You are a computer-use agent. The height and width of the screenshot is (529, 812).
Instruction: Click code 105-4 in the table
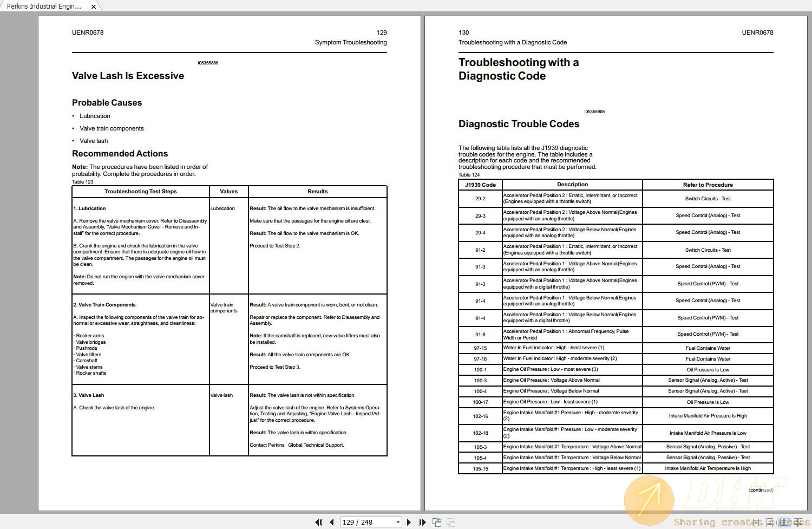[x=480, y=458]
